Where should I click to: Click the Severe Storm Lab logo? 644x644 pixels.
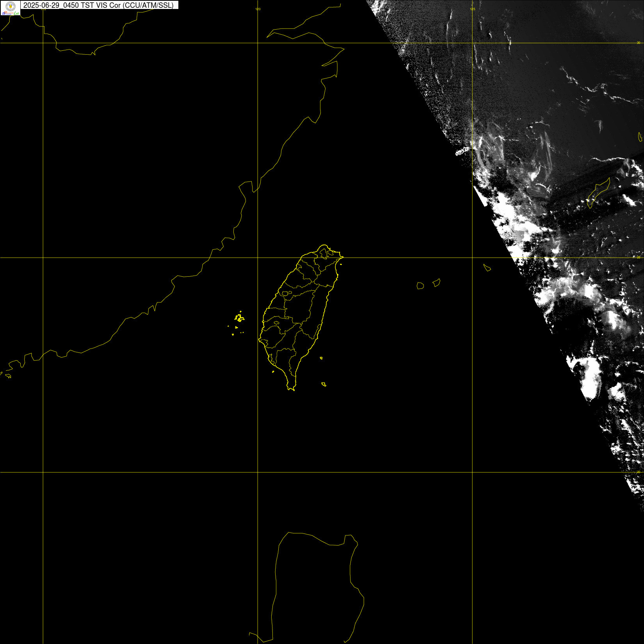(11, 8)
